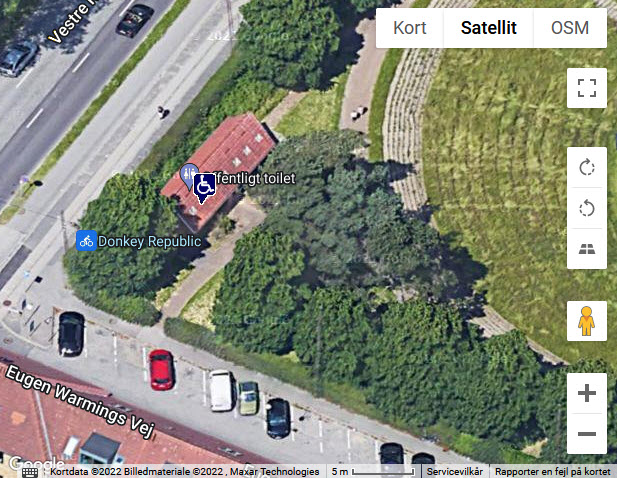Zoom out with the minus button
This screenshot has height=478, width=617.
[587, 434]
